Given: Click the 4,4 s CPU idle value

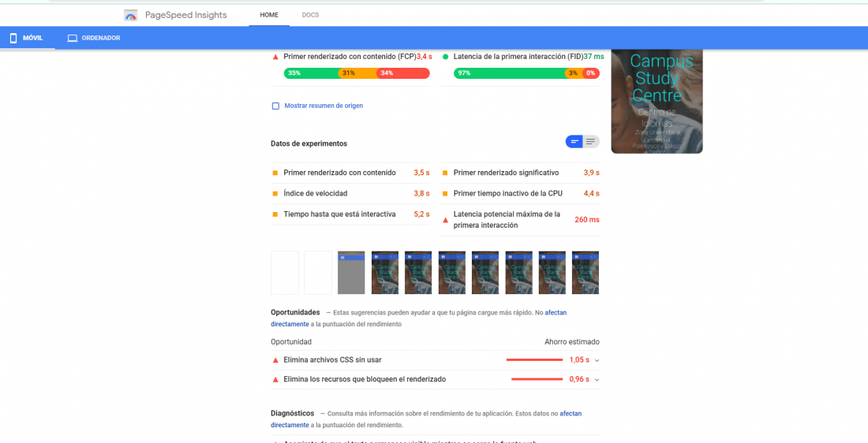Looking at the screenshot, I should (591, 194).
